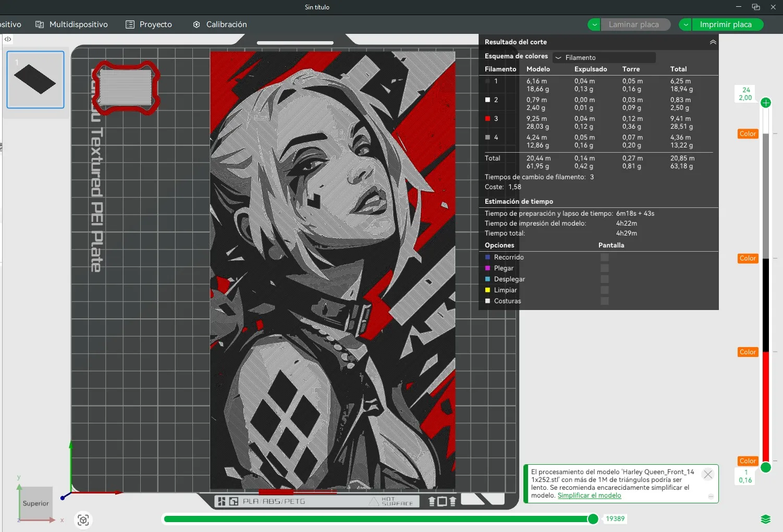Click the Estimación de tiempo heading
Viewport: 783px width, 532px height.
point(519,202)
